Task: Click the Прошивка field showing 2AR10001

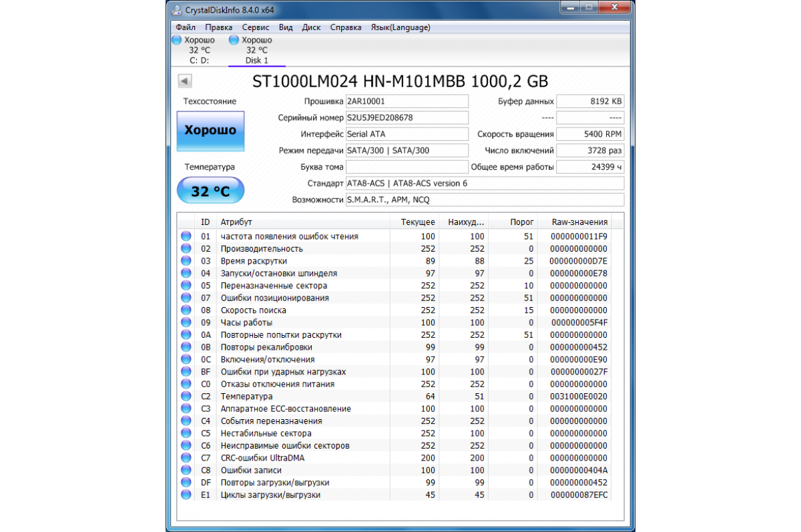Action: click(407, 101)
